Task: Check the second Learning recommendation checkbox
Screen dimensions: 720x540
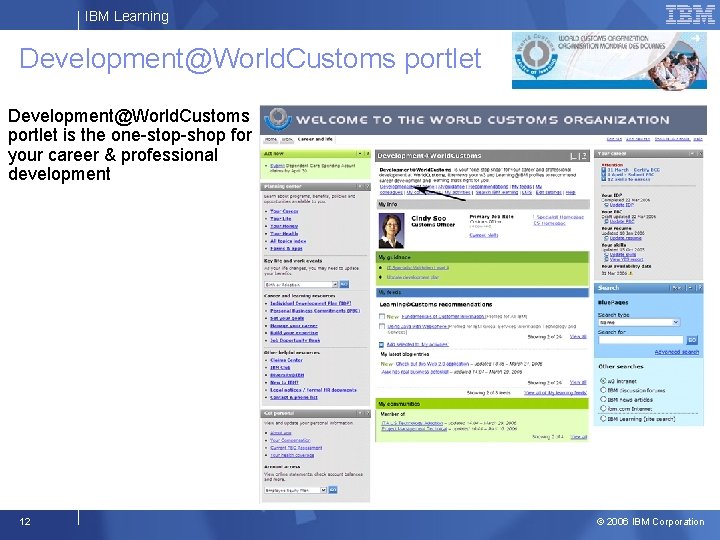Action: (x=382, y=326)
